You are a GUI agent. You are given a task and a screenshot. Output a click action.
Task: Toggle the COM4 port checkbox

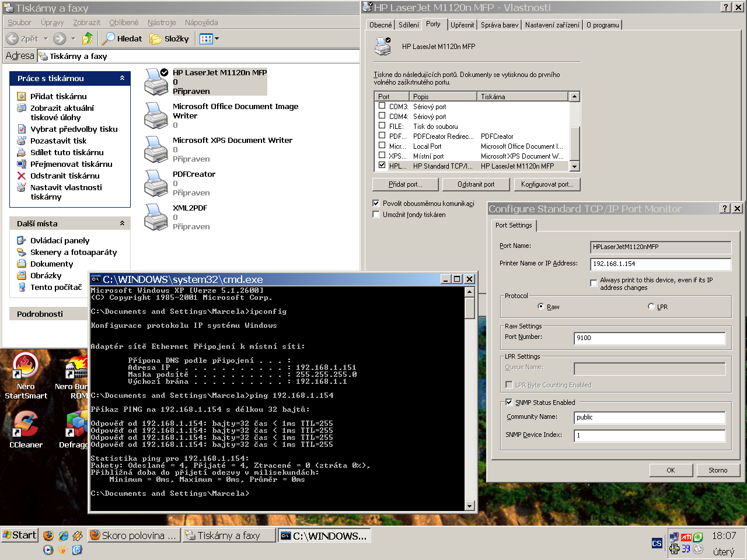click(382, 116)
